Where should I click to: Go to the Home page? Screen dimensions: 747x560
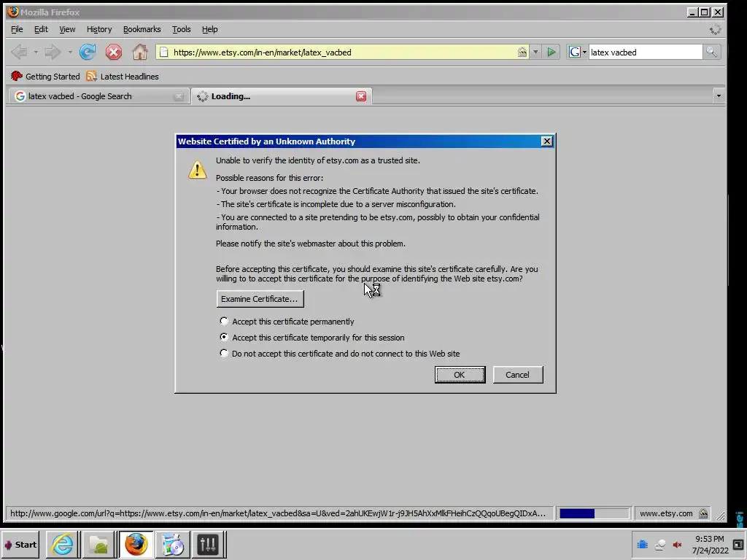(139, 52)
